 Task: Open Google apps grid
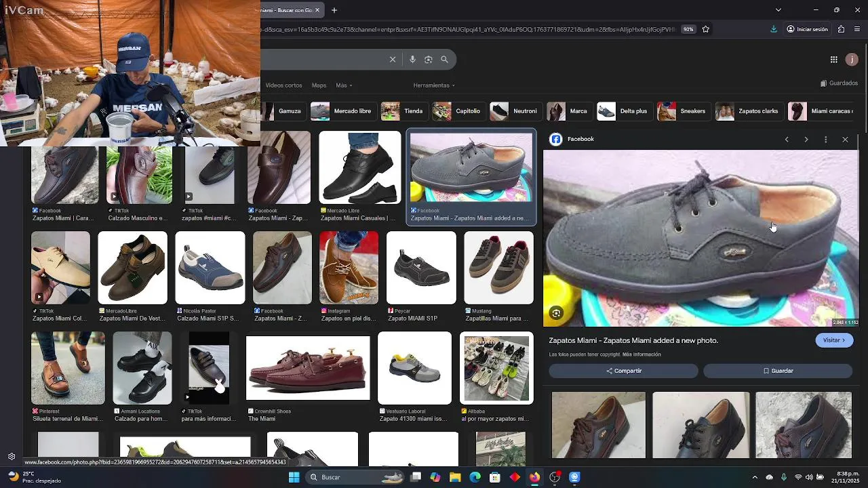[x=833, y=60]
